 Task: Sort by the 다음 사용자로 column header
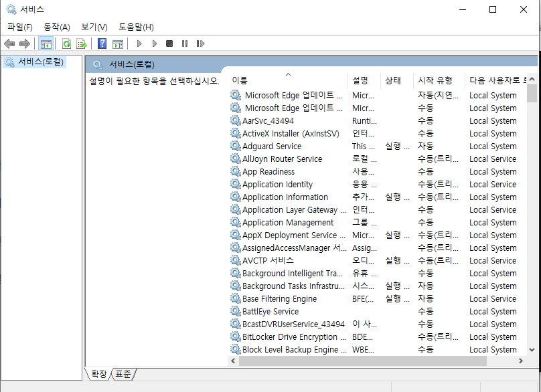[x=496, y=80]
